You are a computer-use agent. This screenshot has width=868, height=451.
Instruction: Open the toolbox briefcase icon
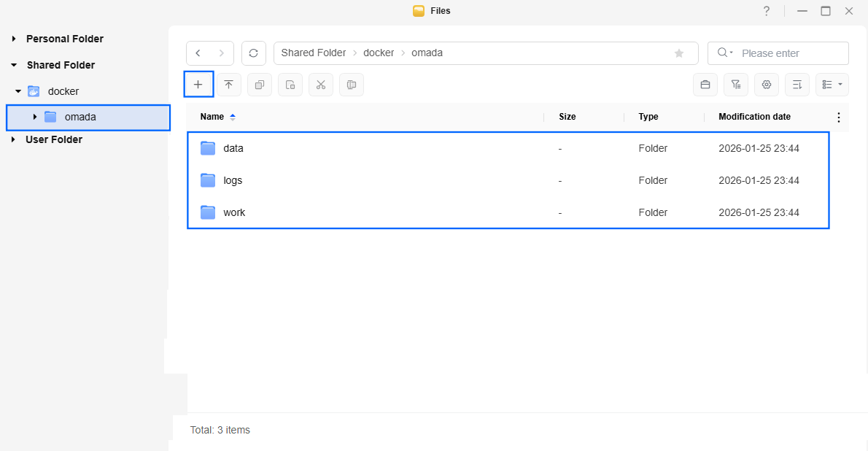click(x=705, y=85)
